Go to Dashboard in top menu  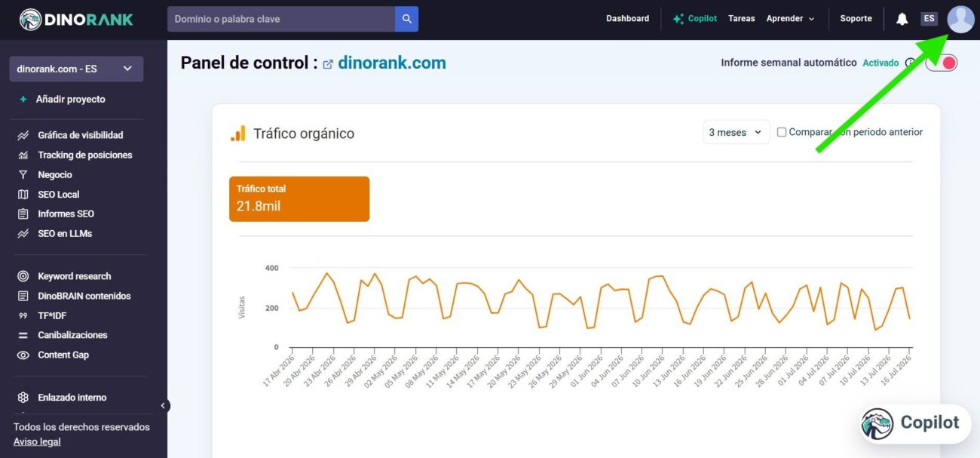point(627,19)
